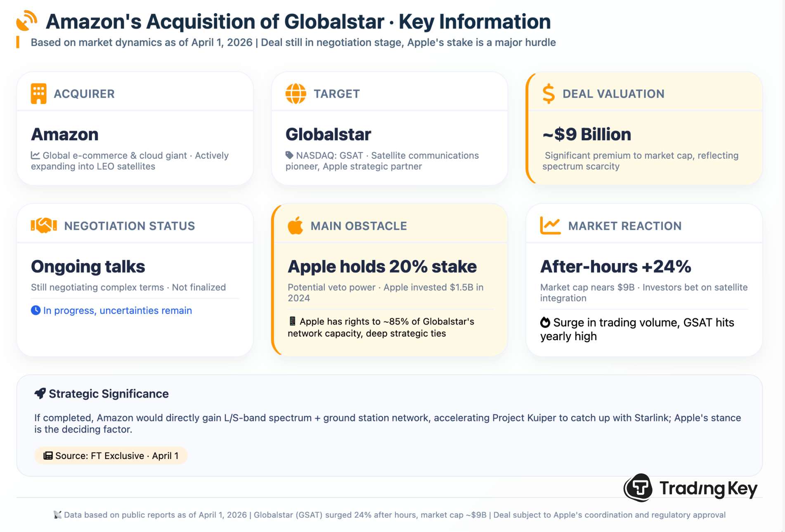Image resolution: width=785 pixels, height=532 pixels.
Task: Click the tag icon before NASDAQ: GSAT
Action: point(289,155)
